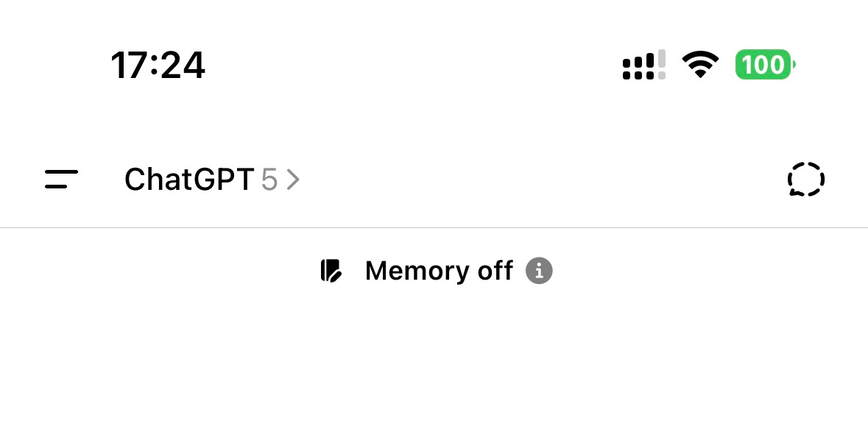Open the ChatGPT 5 model picker
The width and height of the screenshot is (868, 446).
(212, 180)
